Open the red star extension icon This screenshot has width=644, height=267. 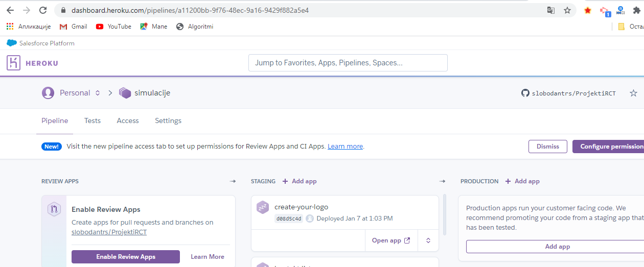point(588,10)
